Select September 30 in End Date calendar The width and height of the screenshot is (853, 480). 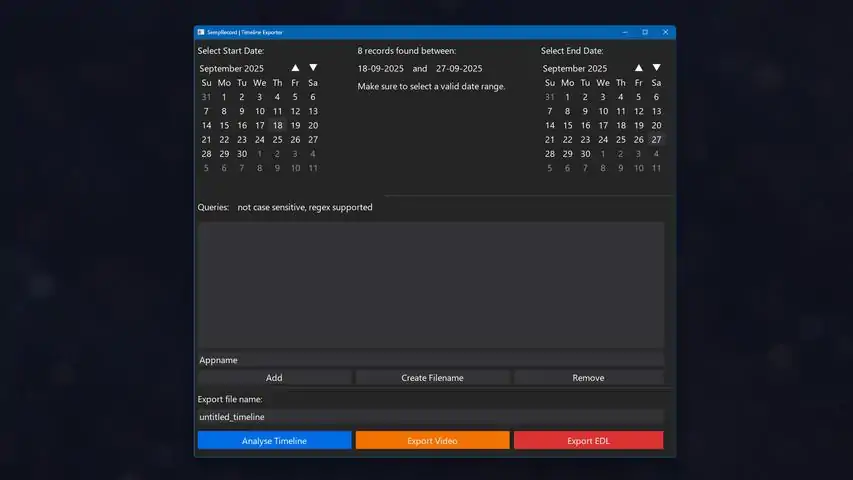coord(585,153)
